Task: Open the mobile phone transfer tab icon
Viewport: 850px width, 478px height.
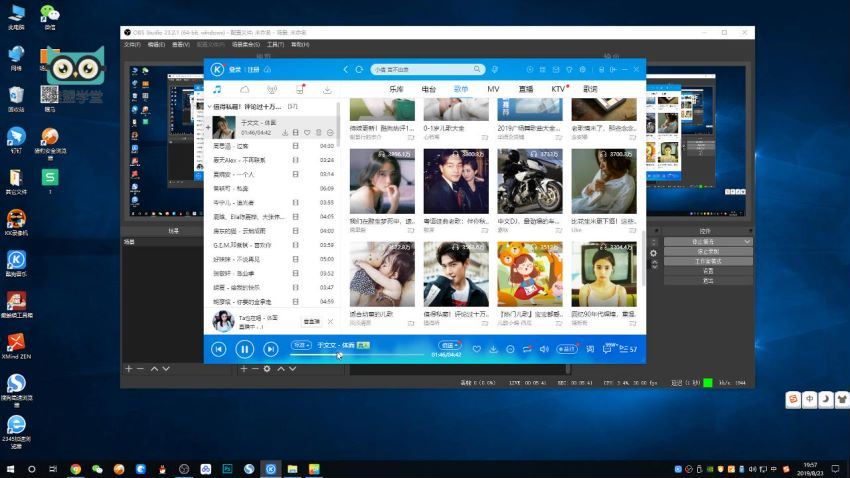Action: [x=300, y=89]
